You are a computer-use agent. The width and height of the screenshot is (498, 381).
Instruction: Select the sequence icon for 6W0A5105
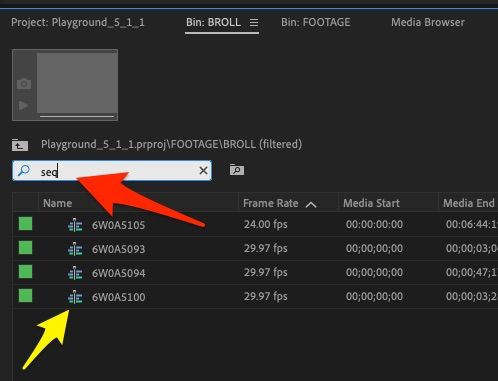pyautogui.click(x=75, y=225)
